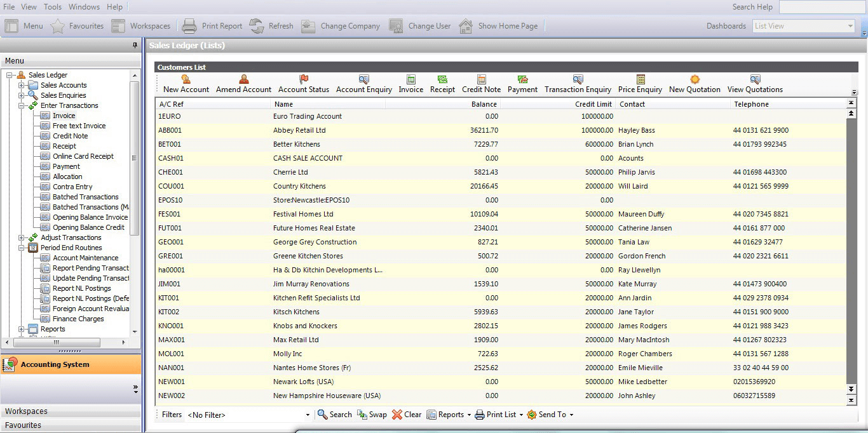Viewport: 868px width, 433px height.
Task: Focus the Search Help input field
Action: pyautogui.click(x=822, y=7)
